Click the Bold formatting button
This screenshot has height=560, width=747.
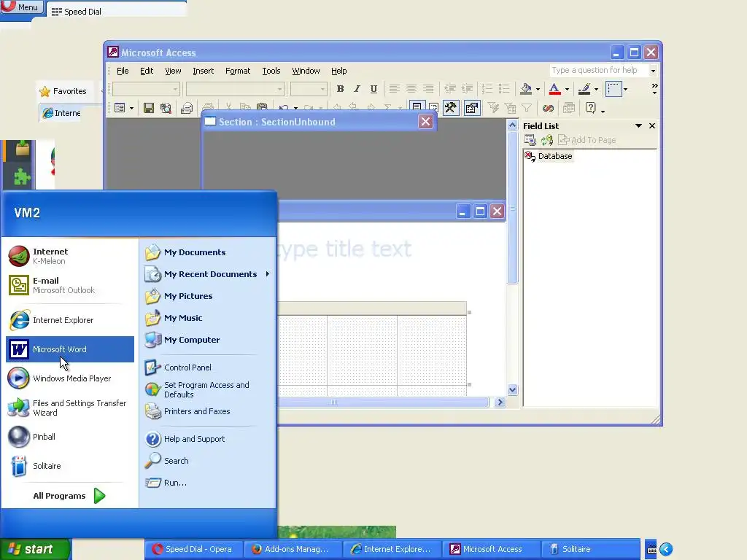click(340, 89)
